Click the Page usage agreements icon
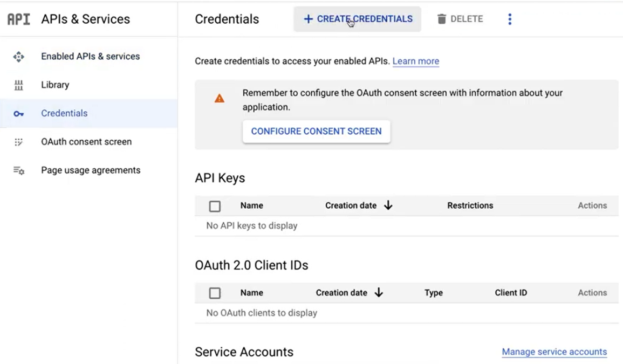This screenshot has width=623, height=364. tap(19, 170)
